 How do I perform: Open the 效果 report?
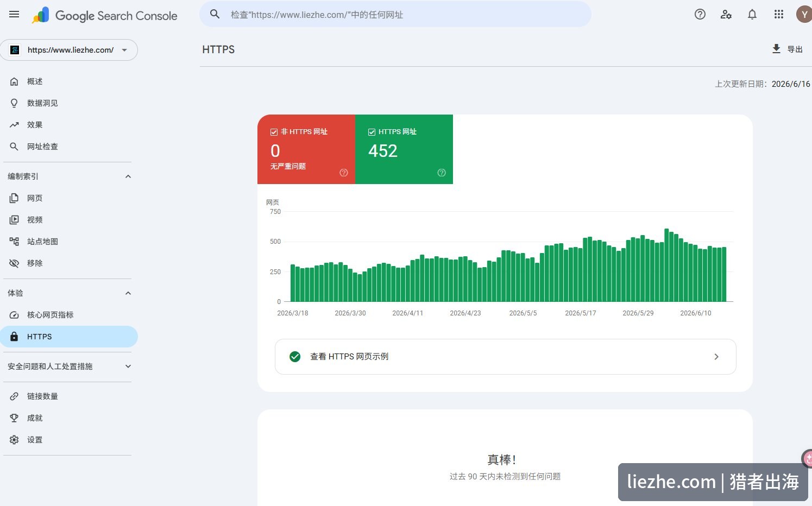point(69,125)
